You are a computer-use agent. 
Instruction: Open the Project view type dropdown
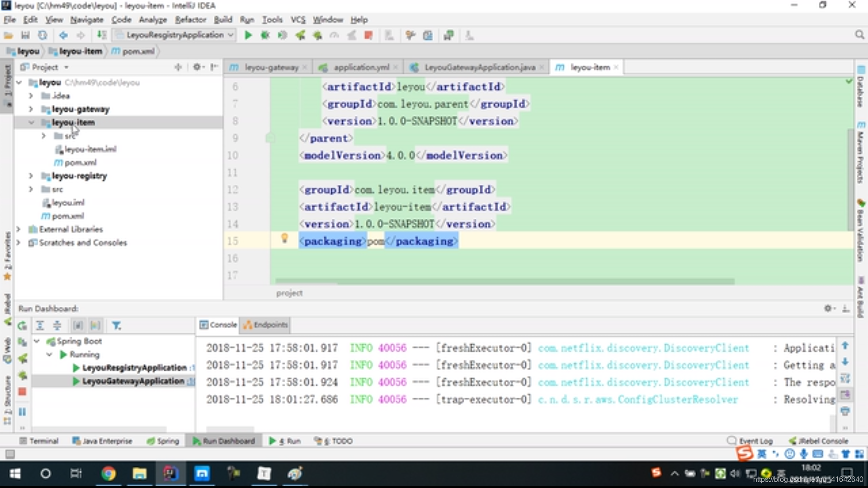45,67
